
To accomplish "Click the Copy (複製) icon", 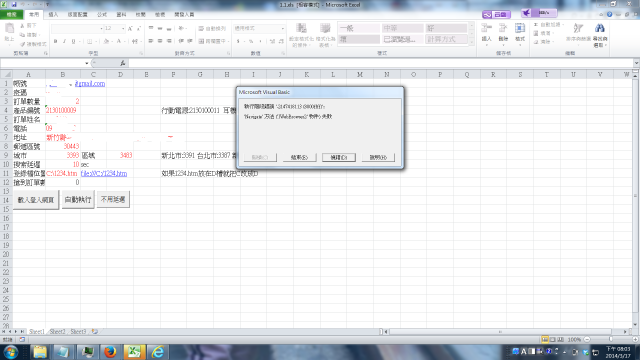I will [23, 35].
